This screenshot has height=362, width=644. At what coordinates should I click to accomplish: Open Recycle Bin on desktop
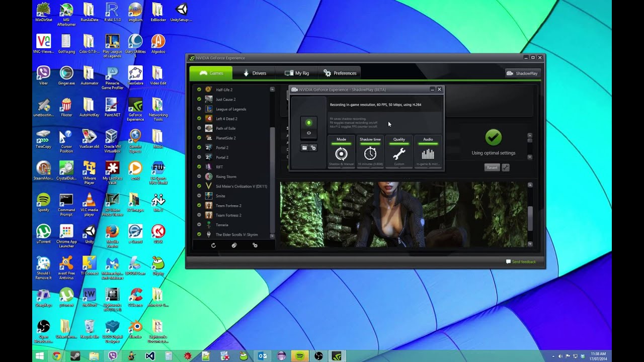89,329
